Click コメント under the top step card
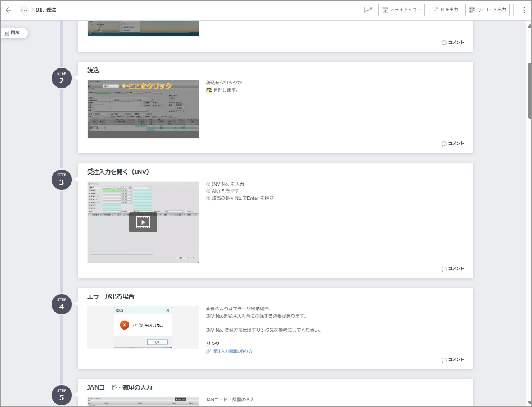Screen dimensions: 532x407 pos(453,43)
